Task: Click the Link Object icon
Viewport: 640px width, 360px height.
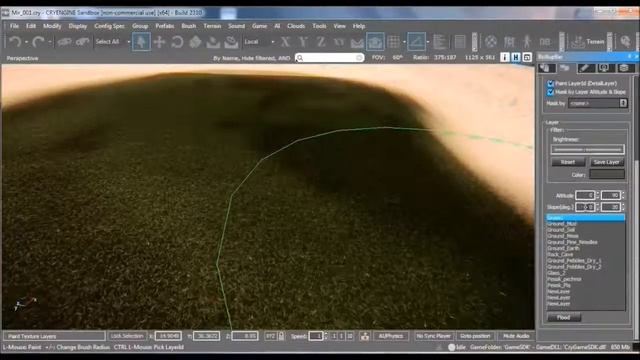Action: pyautogui.click(x=64, y=42)
